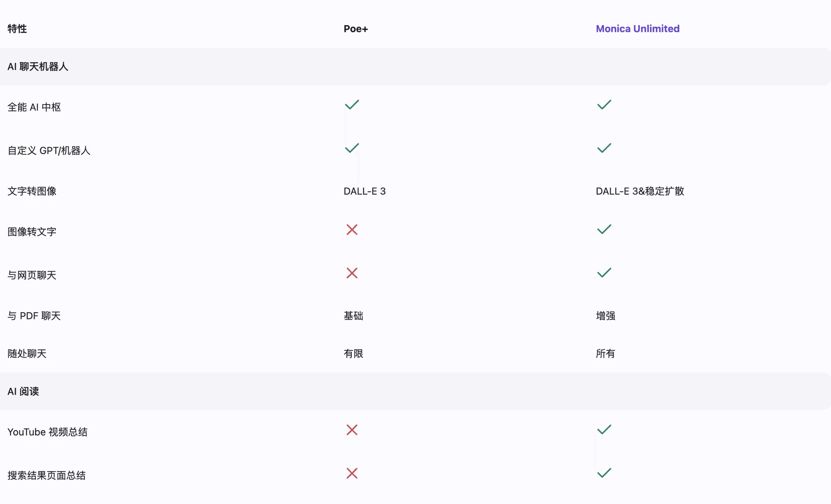
Task: Click Poe+ red cross for 图像转文字
Action: [352, 229]
